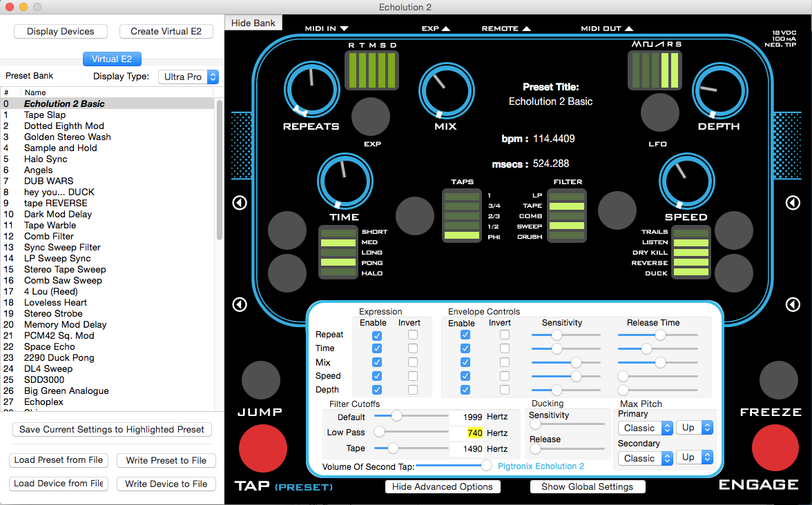
Task: Click the Ducking Sensitivity slider
Action: pos(566,424)
